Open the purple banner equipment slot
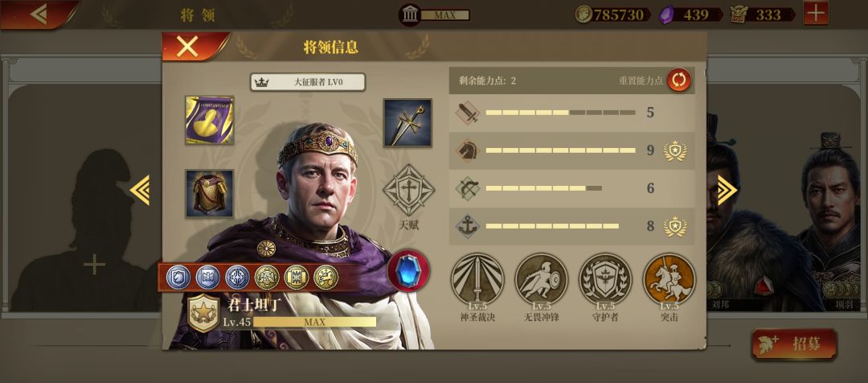The image size is (868, 383). (209, 120)
